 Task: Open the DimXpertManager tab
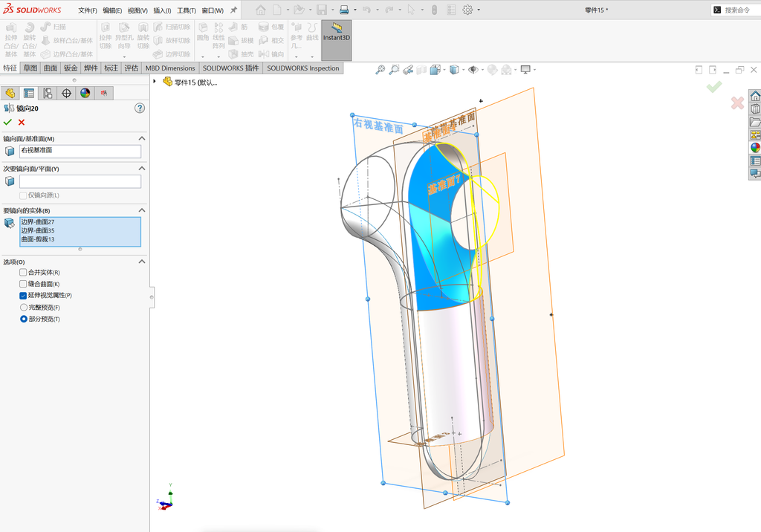tap(66, 93)
